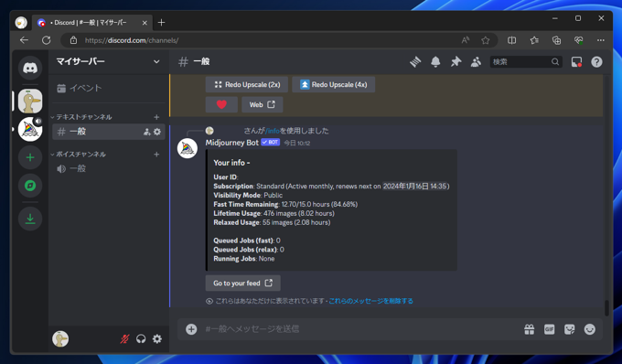Open browser essentials heart icon

click(579, 40)
